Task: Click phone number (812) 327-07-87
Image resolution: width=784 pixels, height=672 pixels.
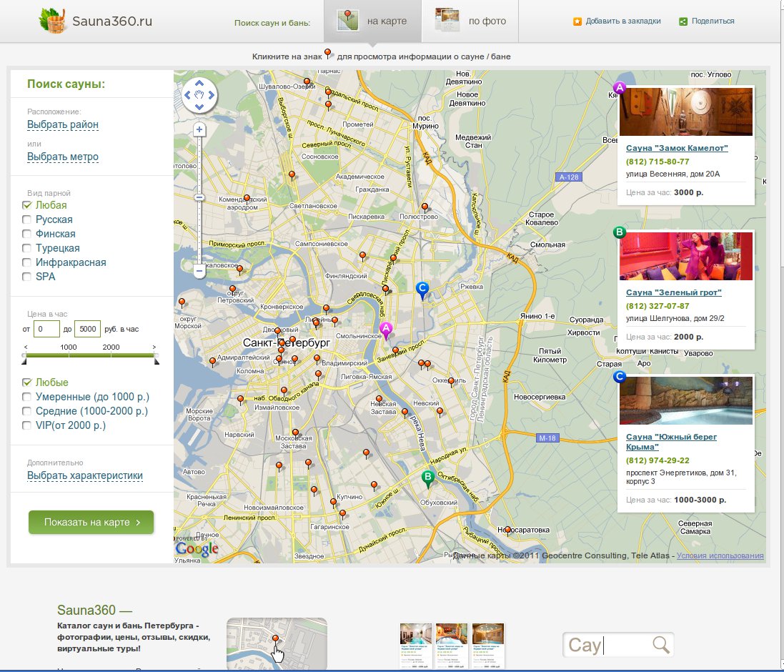Action: click(658, 306)
